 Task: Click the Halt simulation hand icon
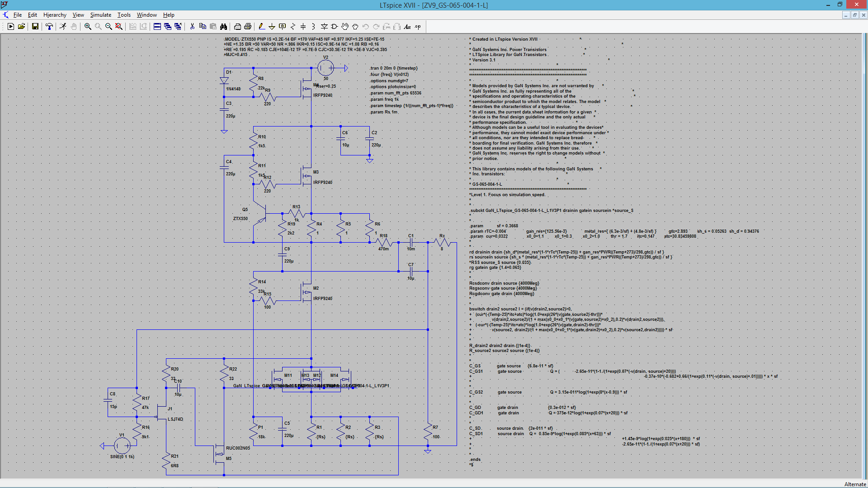click(74, 27)
